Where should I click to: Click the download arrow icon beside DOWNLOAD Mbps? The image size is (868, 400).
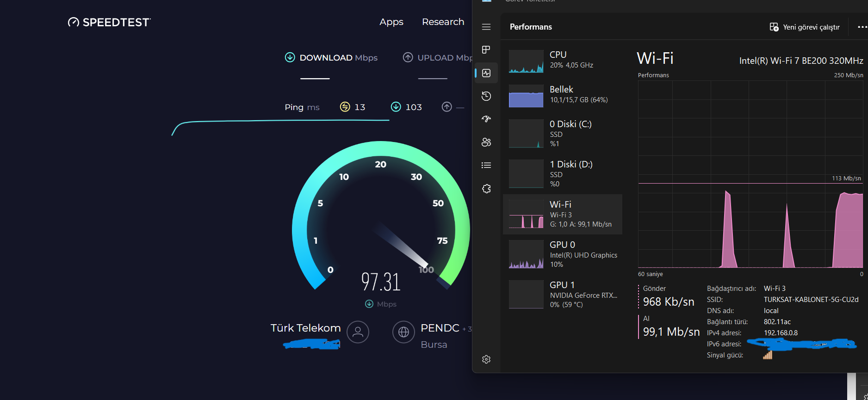click(x=290, y=57)
